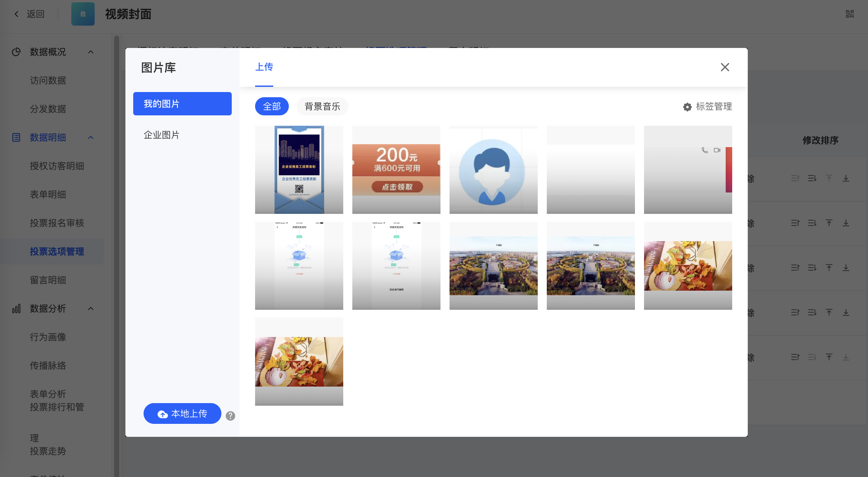Select autumn leaves thumbnail in second row
This screenshot has width=868, height=477.
[x=688, y=265]
